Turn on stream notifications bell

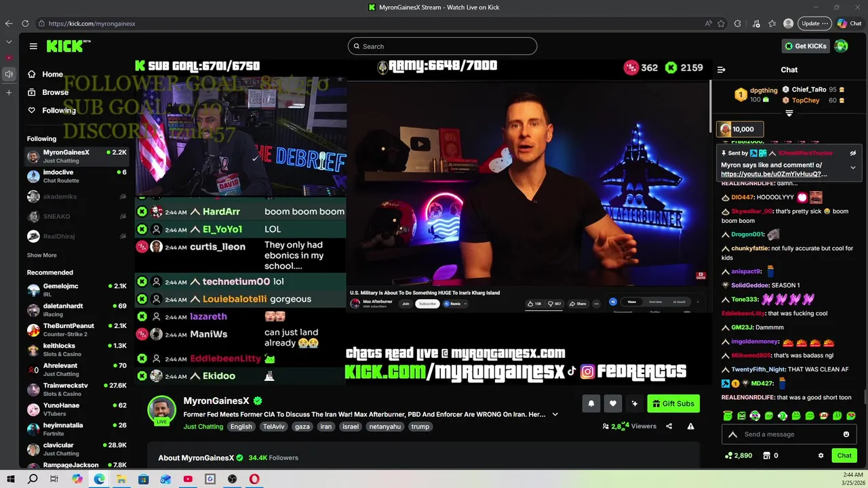click(591, 404)
